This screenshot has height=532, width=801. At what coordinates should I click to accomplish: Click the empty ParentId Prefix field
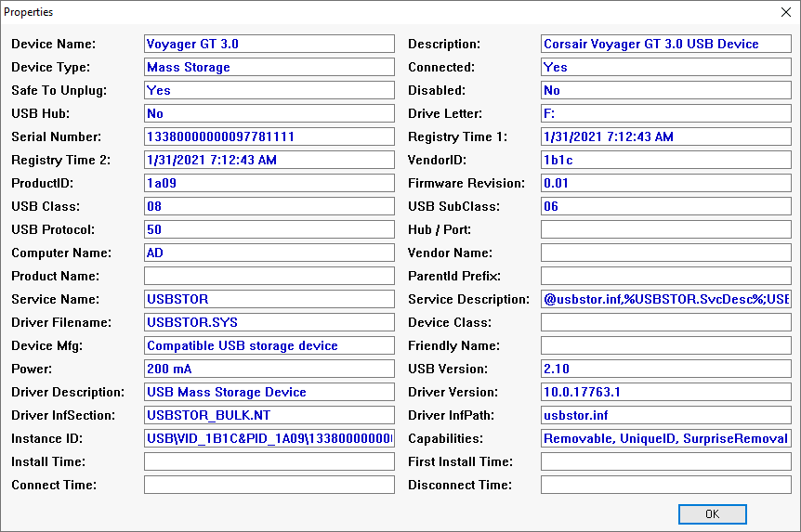666,276
